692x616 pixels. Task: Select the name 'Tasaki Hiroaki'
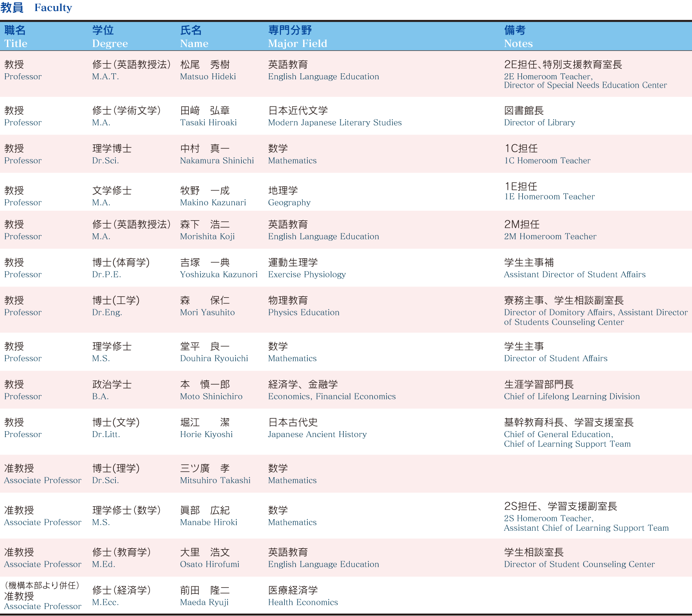point(209,123)
